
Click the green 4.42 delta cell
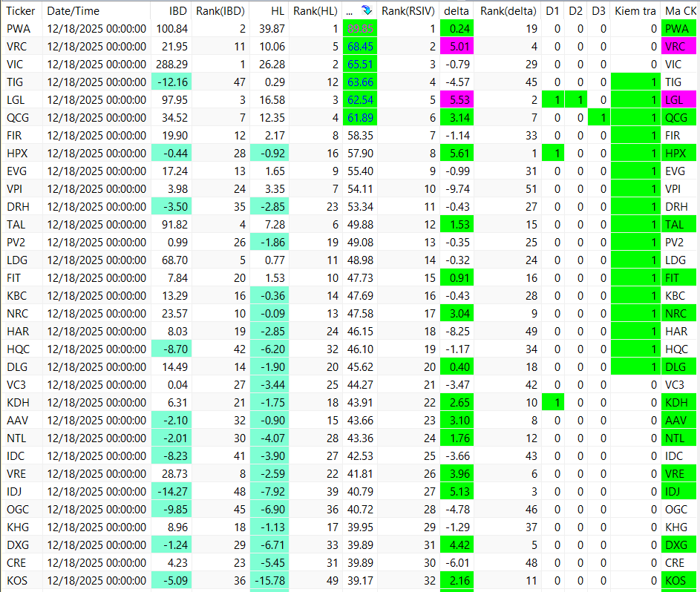(x=457, y=545)
